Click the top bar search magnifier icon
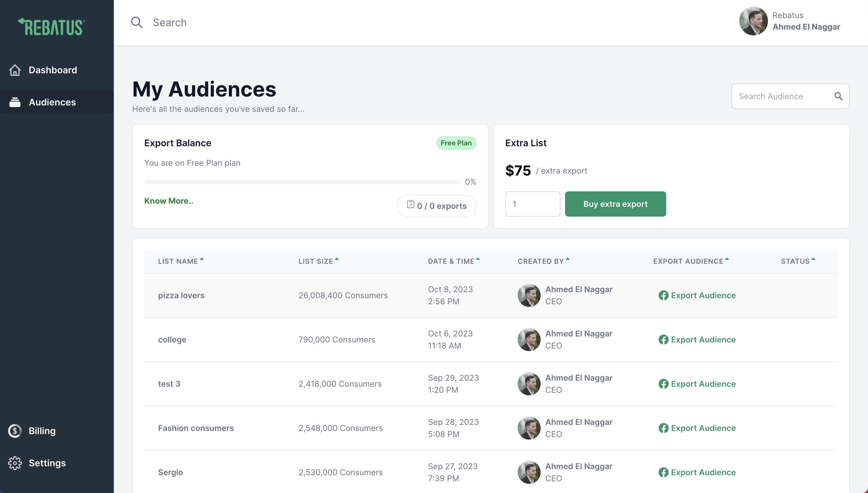Image resolution: width=868 pixels, height=493 pixels. [x=137, y=22]
